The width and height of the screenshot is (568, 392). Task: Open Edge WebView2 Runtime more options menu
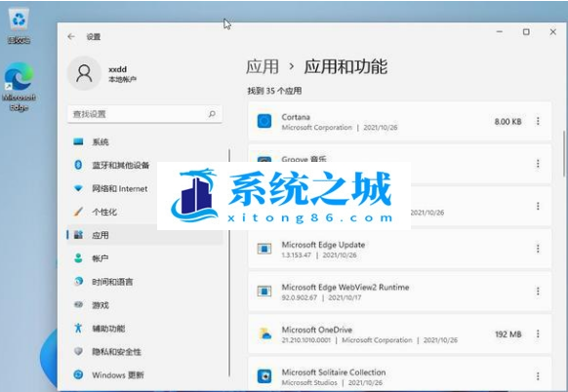[x=538, y=291]
